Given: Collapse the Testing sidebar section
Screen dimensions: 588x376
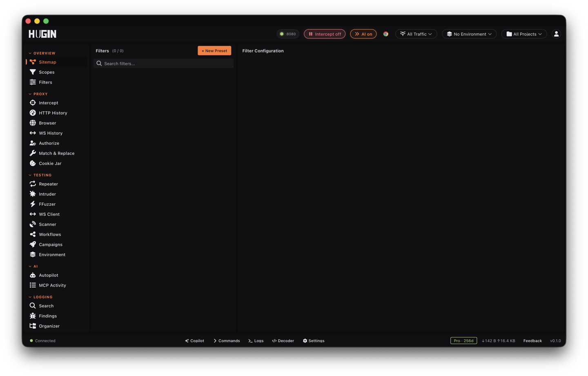Looking at the screenshot, I should point(40,175).
